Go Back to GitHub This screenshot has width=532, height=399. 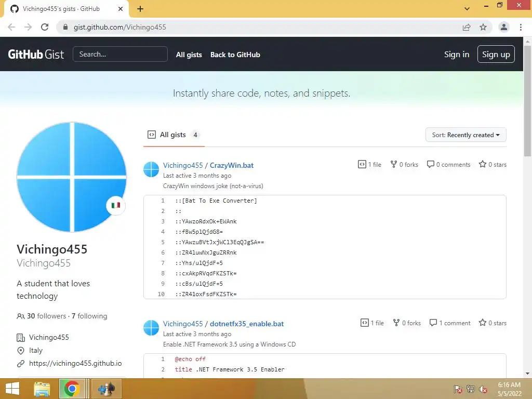[x=235, y=55]
